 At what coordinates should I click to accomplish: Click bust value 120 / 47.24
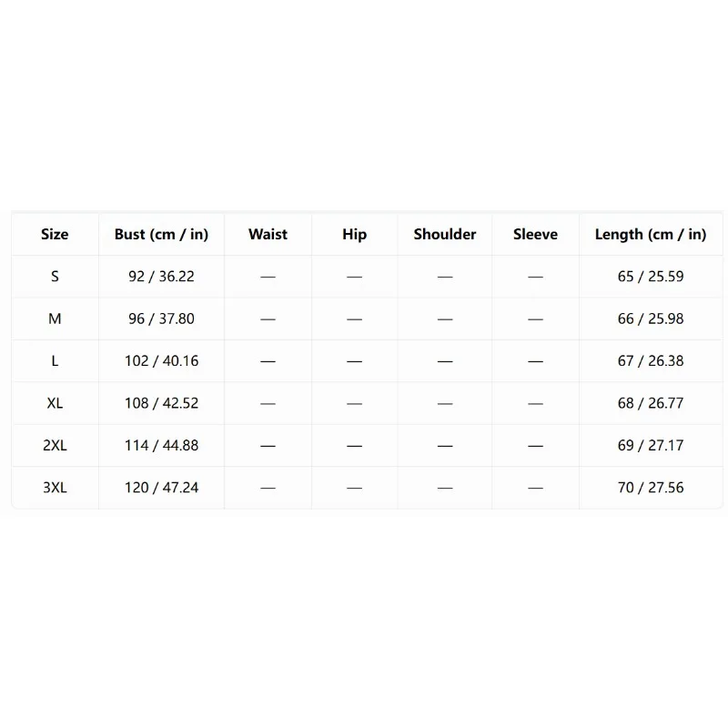point(162,488)
